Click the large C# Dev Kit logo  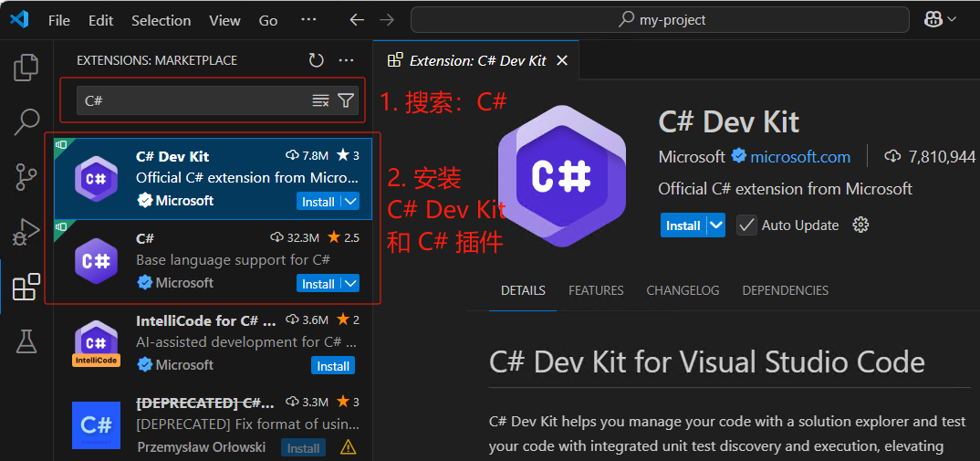(x=562, y=176)
